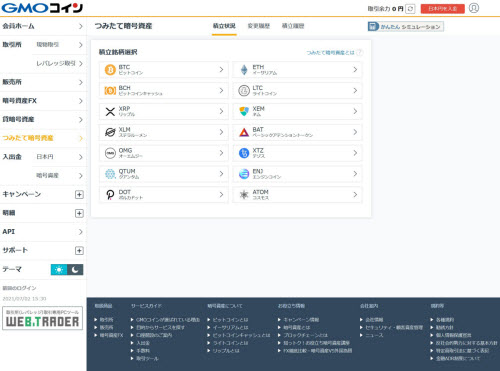Expand サポート with the plus icon
The width and height of the screenshot is (500, 371).
tap(79, 250)
